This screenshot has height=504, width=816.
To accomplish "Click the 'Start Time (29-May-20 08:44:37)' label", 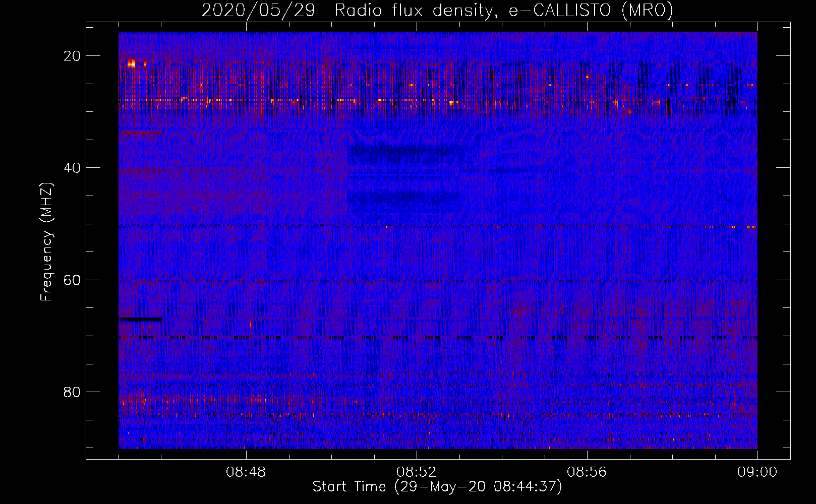I will [437, 487].
